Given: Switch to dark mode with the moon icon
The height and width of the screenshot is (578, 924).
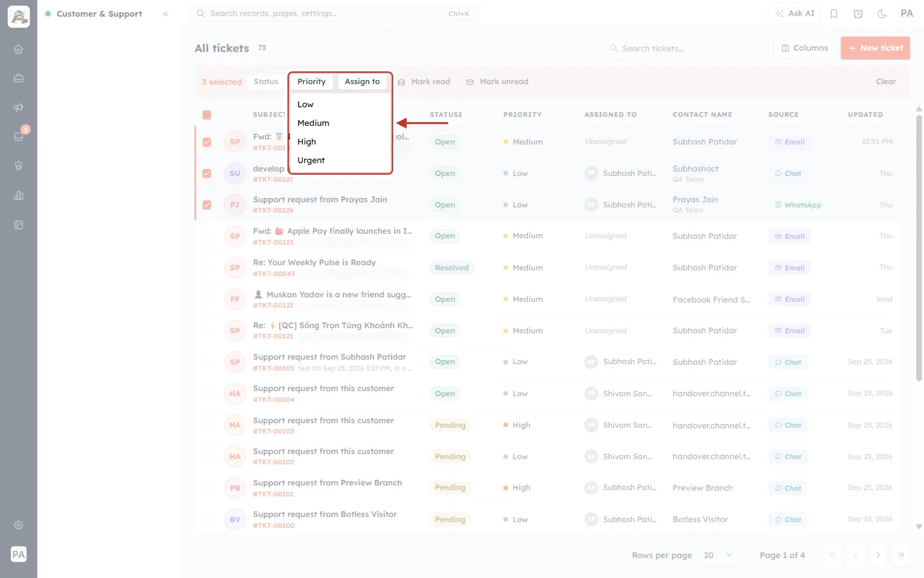Looking at the screenshot, I should pos(882,13).
